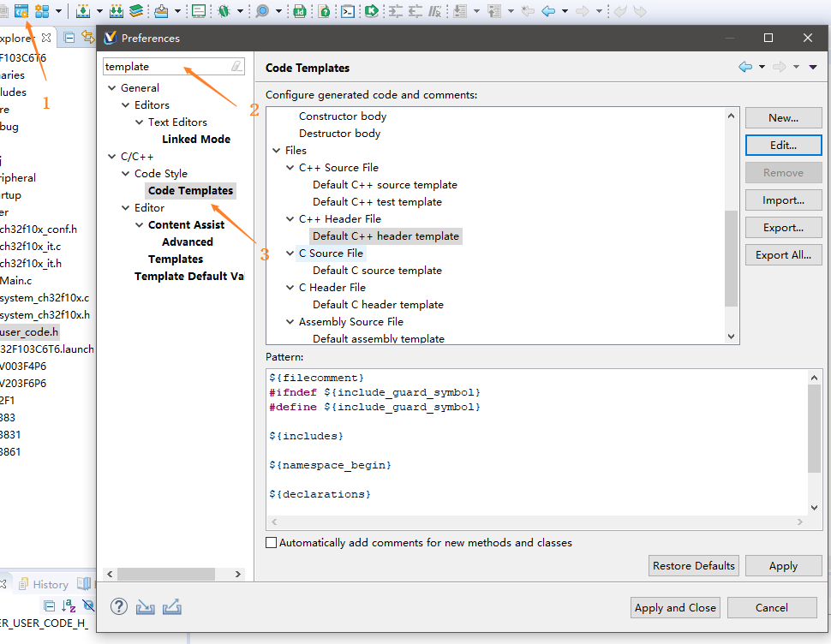
Task: Click the magnifier search toolbar icon
Action: pos(262,10)
